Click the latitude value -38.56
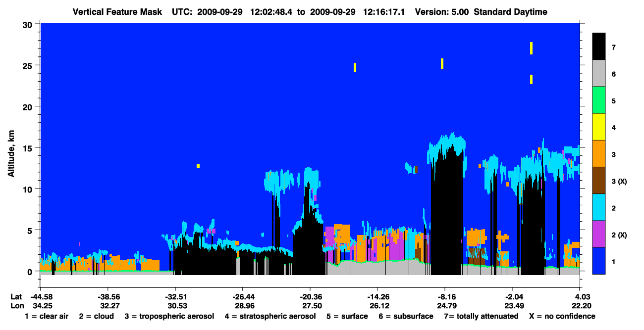Screen dimensions: 644x330 click(x=107, y=296)
